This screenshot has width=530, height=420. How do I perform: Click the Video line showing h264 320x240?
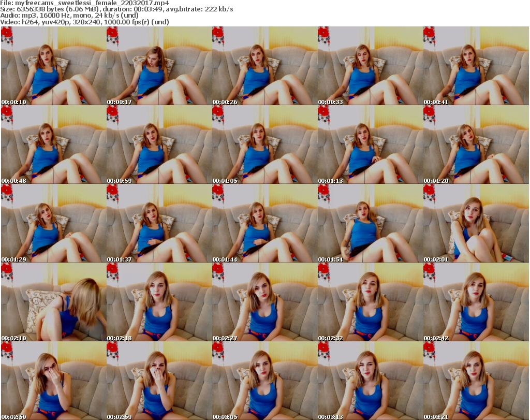(x=84, y=22)
